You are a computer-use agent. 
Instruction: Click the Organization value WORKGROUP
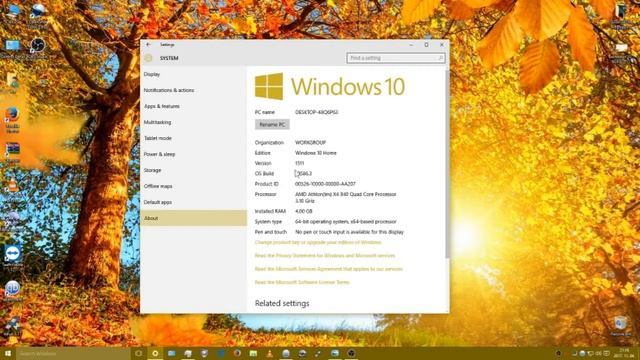[311, 142]
